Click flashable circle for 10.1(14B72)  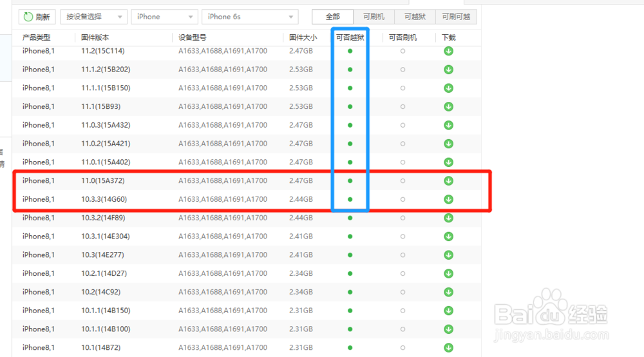(402, 347)
